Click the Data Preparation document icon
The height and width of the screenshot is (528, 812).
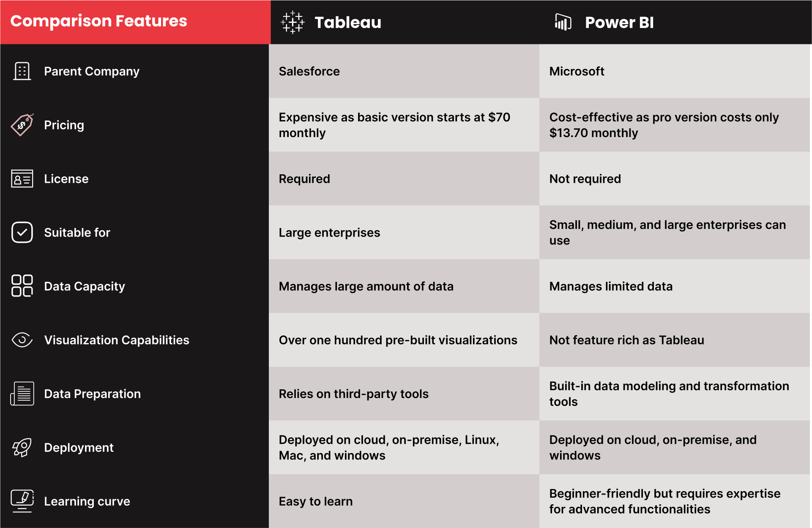click(x=22, y=393)
